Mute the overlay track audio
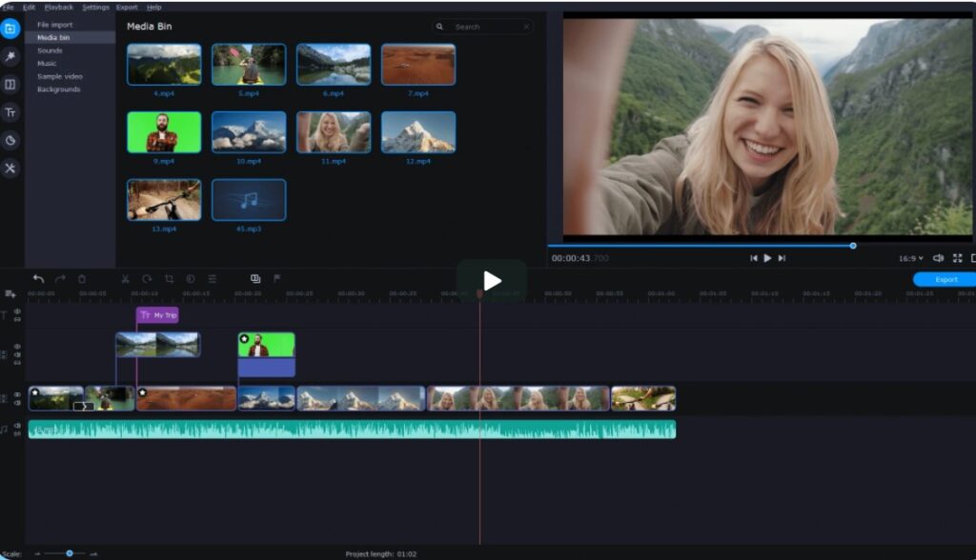The height and width of the screenshot is (560, 976). tap(17, 354)
